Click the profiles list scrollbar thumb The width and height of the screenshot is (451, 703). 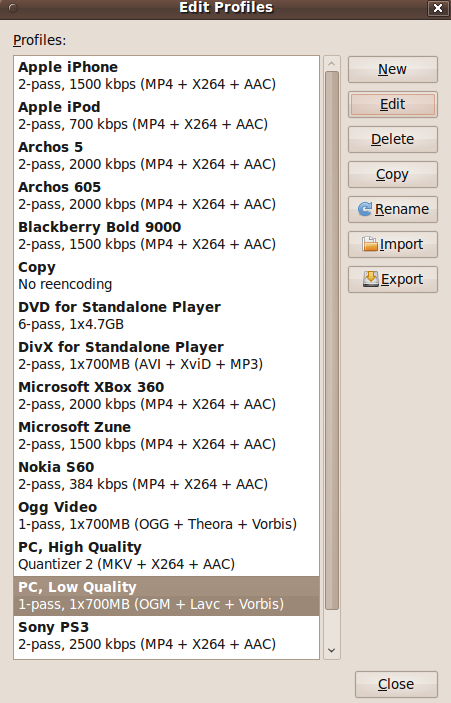point(332,341)
